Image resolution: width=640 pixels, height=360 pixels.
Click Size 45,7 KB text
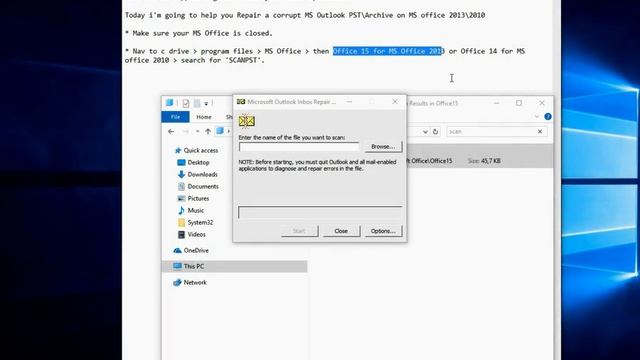484,161
